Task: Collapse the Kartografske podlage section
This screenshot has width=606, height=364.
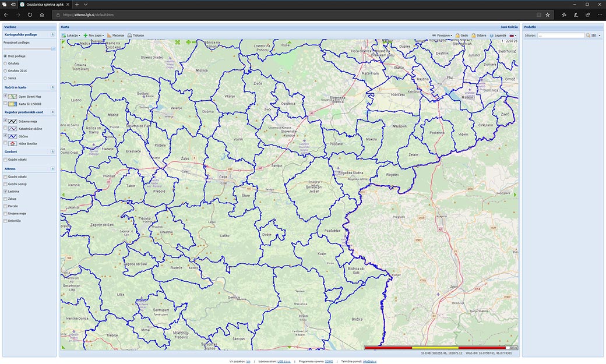Action: 53,35
